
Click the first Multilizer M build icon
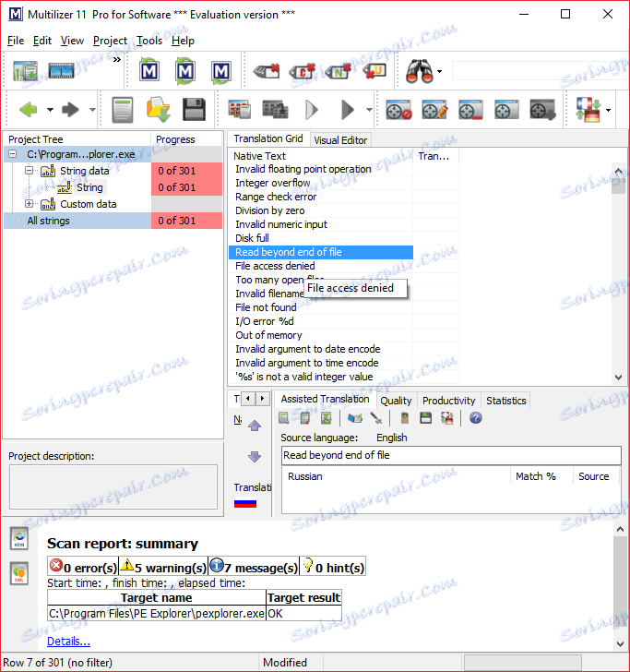coord(149,71)
